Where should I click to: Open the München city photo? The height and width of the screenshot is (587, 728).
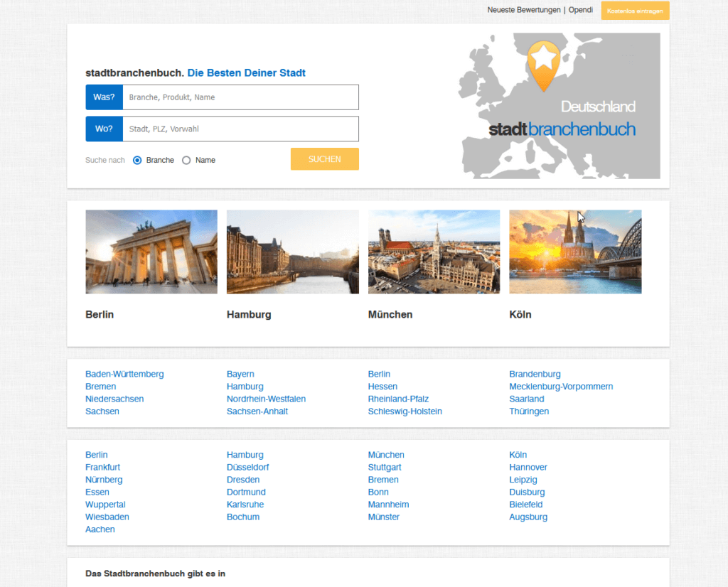click(x=434, y=252)
